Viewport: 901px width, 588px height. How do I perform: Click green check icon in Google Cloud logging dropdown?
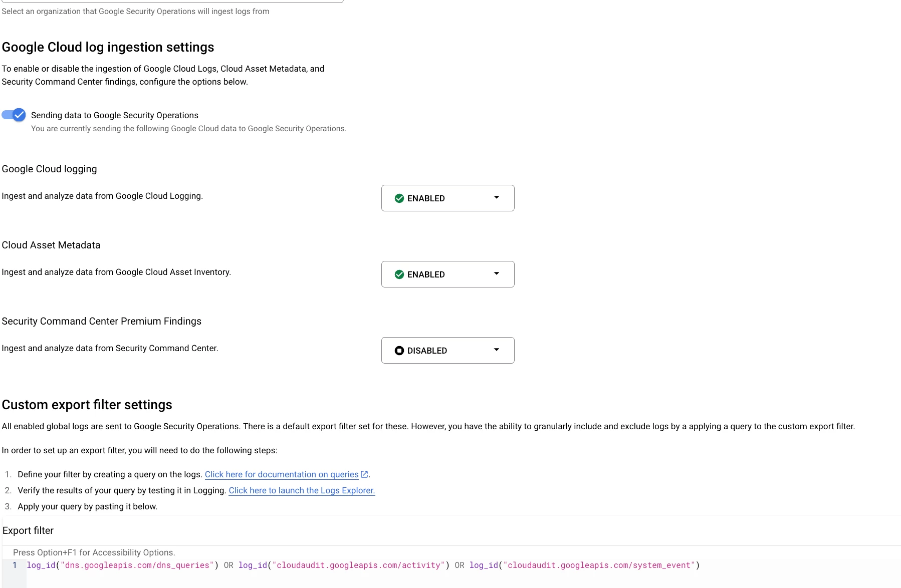point(399,198)
